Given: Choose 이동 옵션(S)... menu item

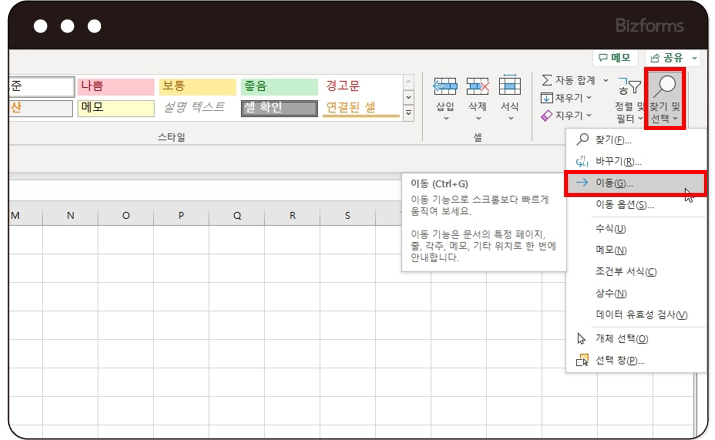Looking at the screenshot, I should pyautogui.click(x=636, y=205).
